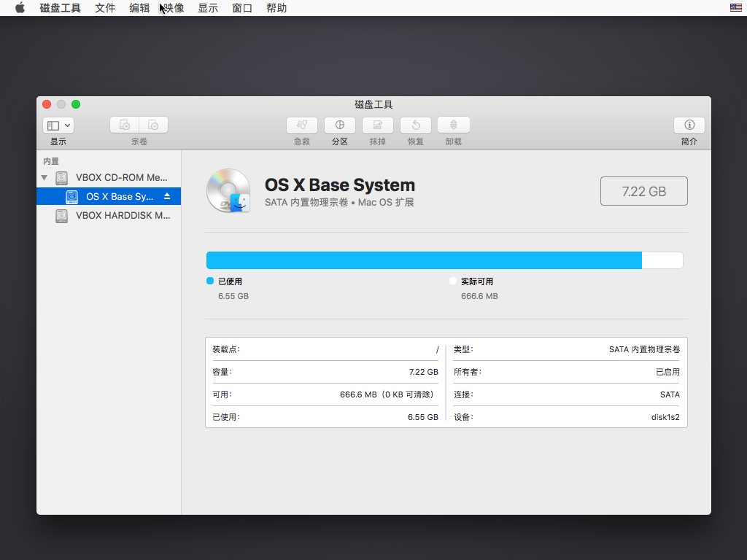Open the Info (简介) panel icon
Viewport: 747px width, 560px height.
pos(689,125)
